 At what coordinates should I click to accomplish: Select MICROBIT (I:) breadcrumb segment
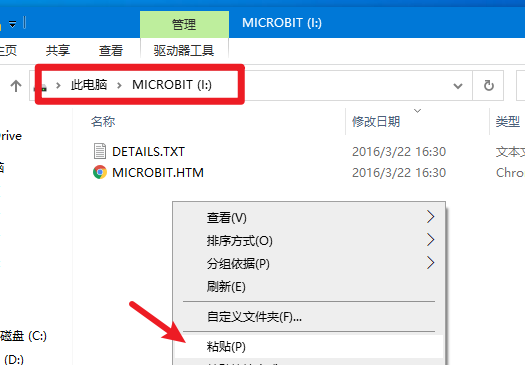coord(172,85)
